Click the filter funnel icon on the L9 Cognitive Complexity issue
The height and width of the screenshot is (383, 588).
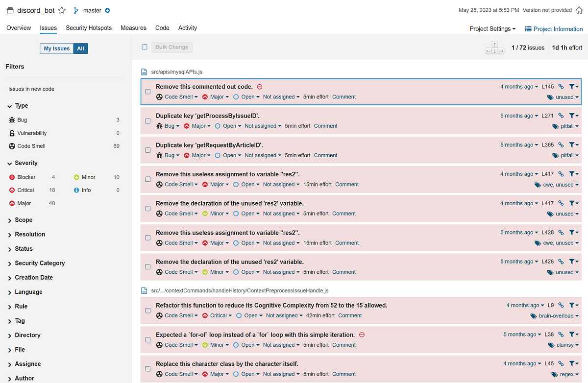(x=573, y=306)
